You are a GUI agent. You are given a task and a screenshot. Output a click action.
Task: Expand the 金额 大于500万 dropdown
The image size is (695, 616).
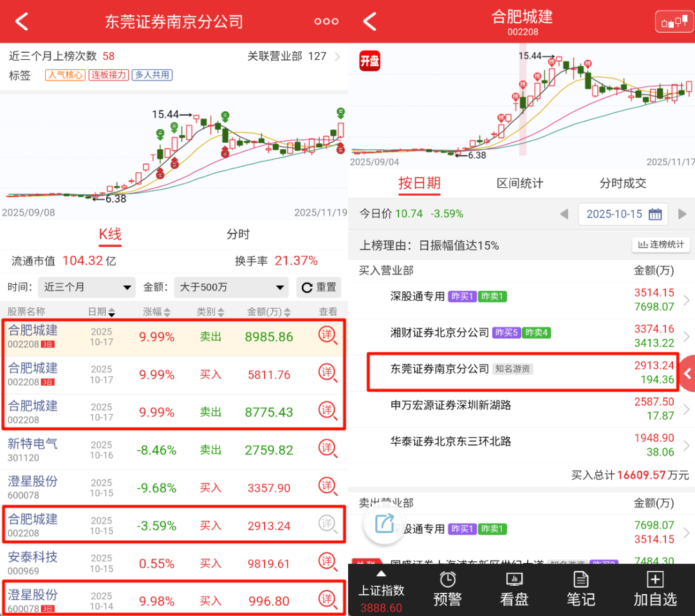coord(230,287)
